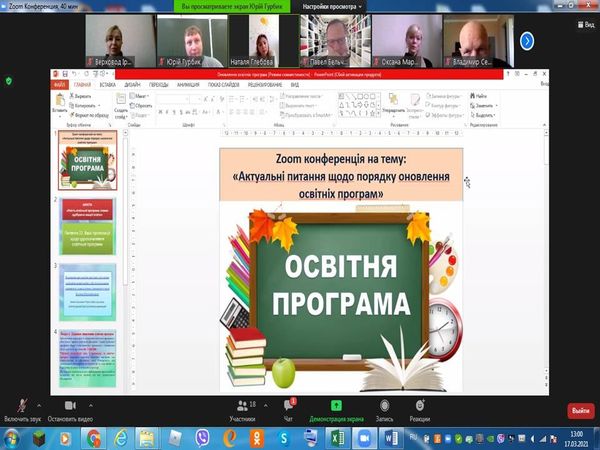Leave the meeting via Выйти button
The image size is (600, 450).
[x=580, y=411]
